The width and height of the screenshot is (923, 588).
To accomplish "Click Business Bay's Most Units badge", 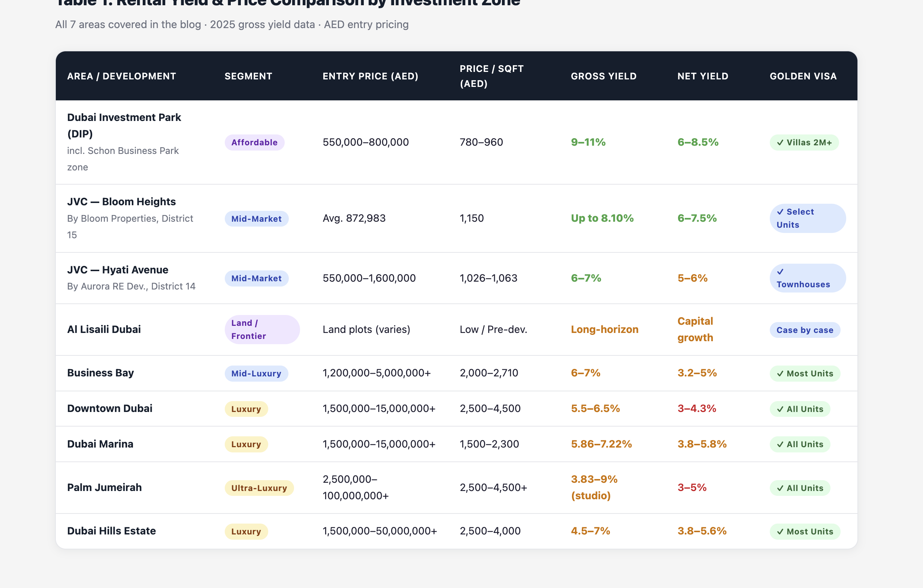I will point(805,373).
